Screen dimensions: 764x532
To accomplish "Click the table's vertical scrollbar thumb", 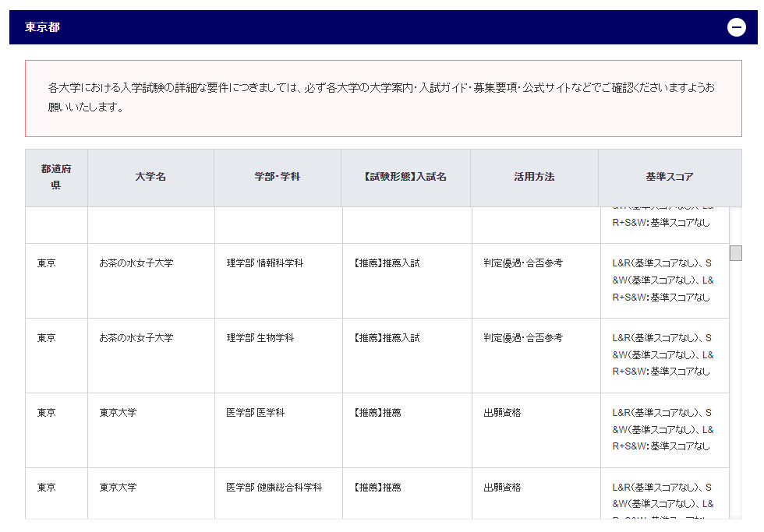I will (735, 253).
